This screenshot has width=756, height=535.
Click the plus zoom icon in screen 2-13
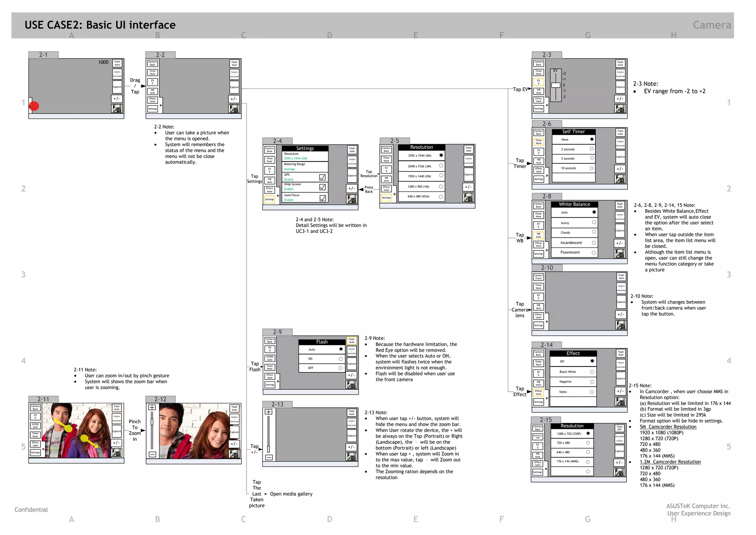pyautogui.click(x=269, y=412)
